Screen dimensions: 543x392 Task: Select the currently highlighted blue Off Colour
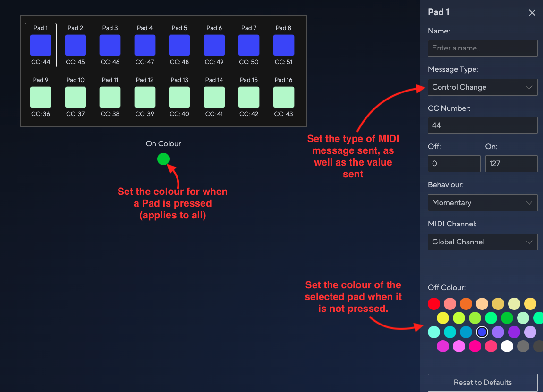[x=482, y=332]
